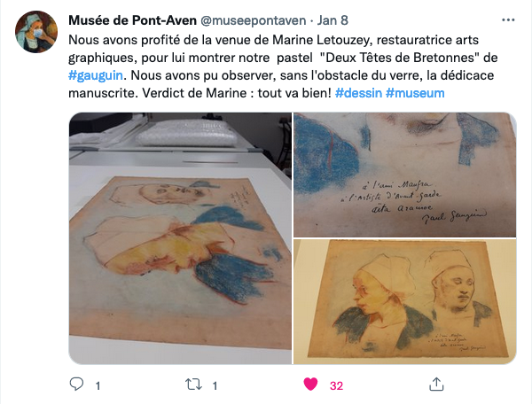Click the Paul Gauguin signature in photo
This screenshot has height=404, width=532.
pyautogui.click(x=454, y=216)
